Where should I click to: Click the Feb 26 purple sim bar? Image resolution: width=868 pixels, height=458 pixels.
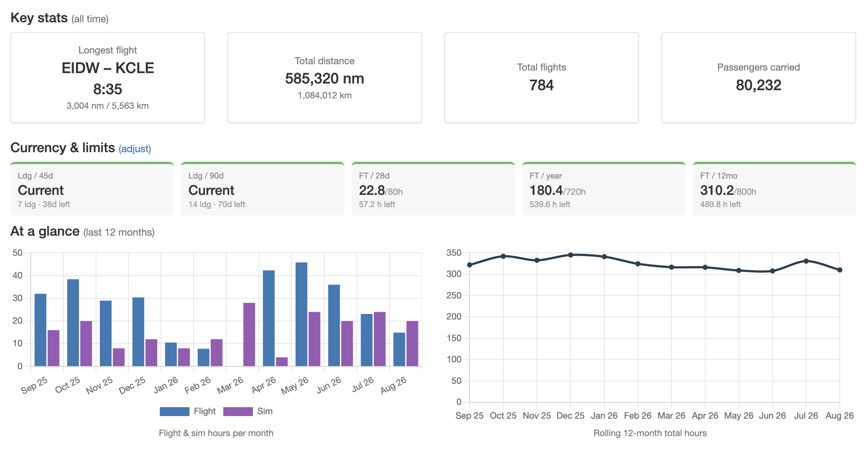pyautogui.click(x=216, y=353)
